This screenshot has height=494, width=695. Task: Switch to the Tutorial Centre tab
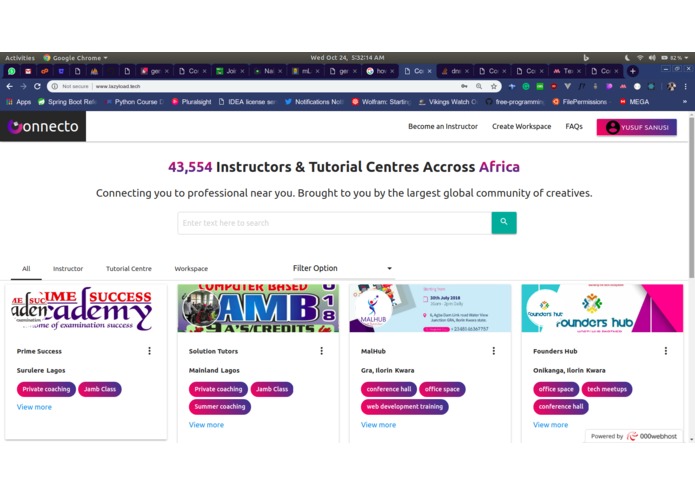129,268
